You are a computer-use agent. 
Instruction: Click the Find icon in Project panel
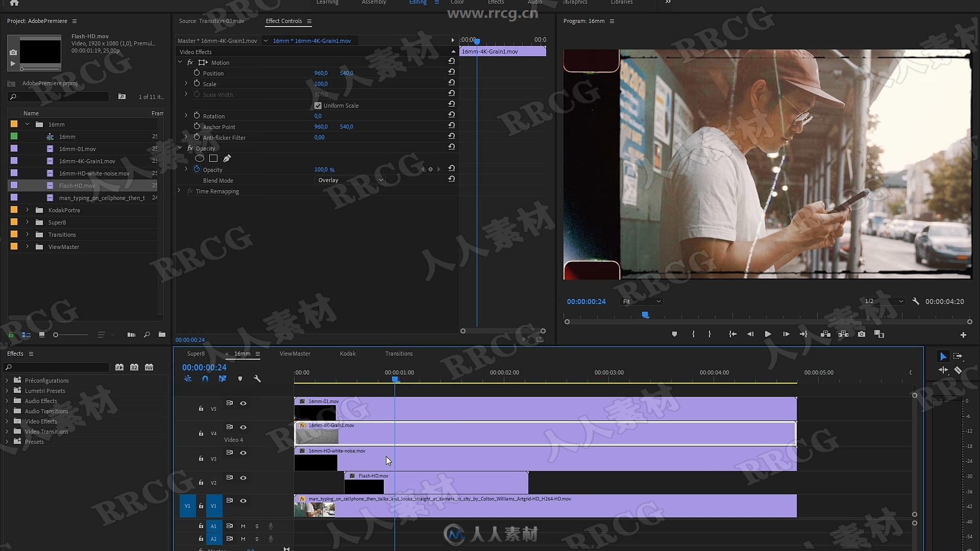tap(146, 335)
